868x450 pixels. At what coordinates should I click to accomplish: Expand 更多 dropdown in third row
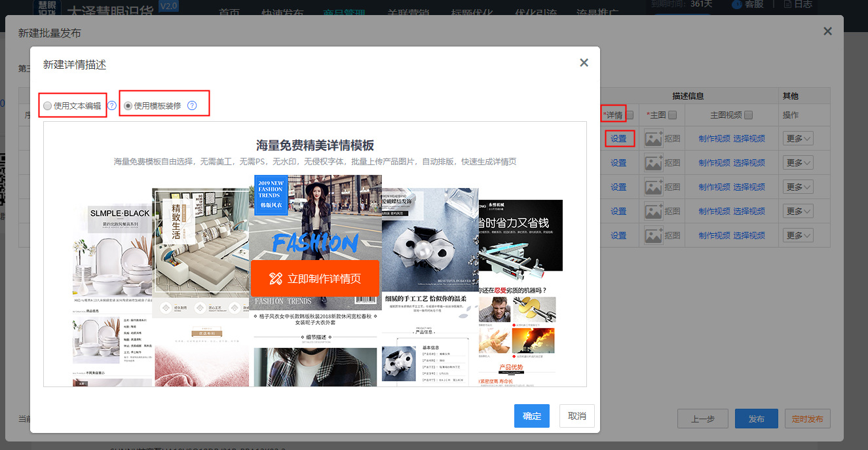tap(799, 187)
